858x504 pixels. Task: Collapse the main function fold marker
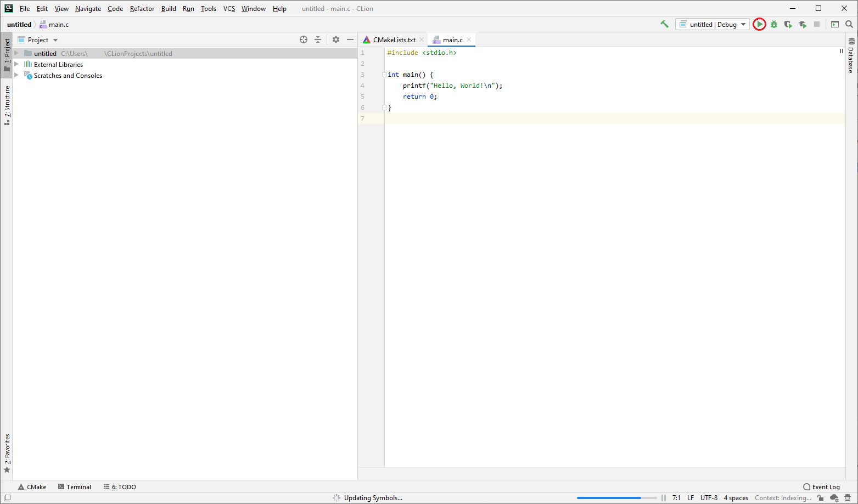384,75
